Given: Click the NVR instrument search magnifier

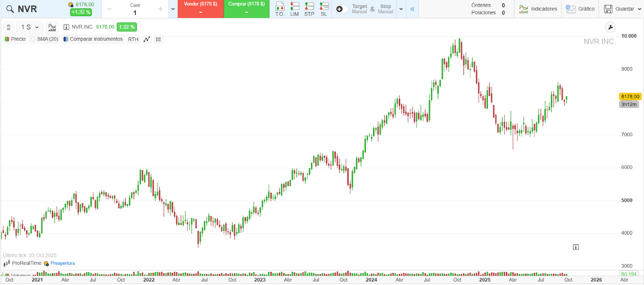Looking at the screenshot, I should (10, 9).
